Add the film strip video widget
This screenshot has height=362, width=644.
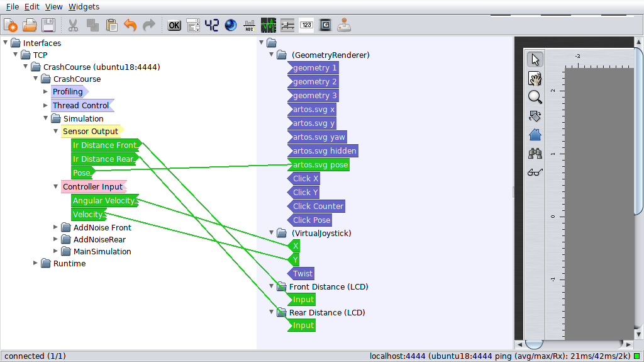(x=325, y=26)
